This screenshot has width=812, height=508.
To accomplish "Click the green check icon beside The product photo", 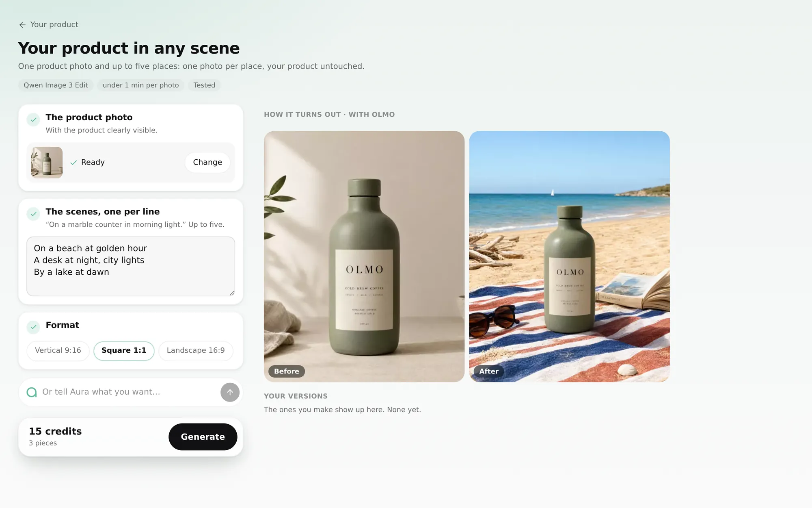I will (33, 119).
